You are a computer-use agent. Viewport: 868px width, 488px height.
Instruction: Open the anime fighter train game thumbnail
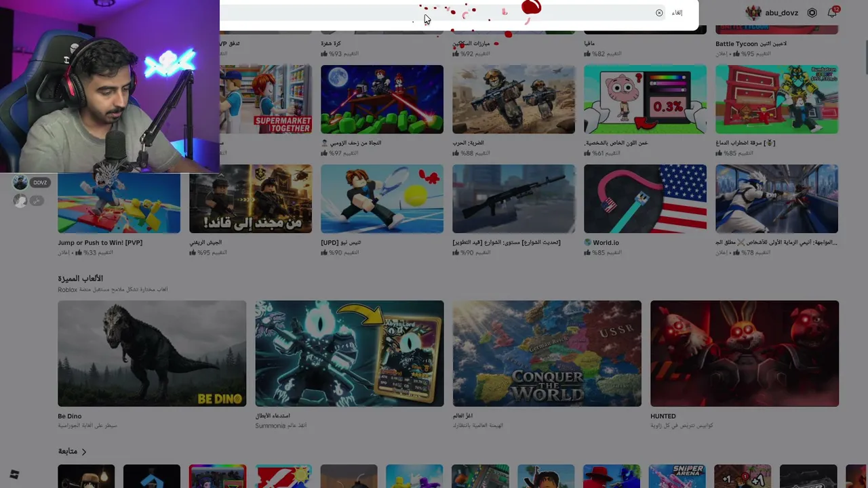click(776, 199)
